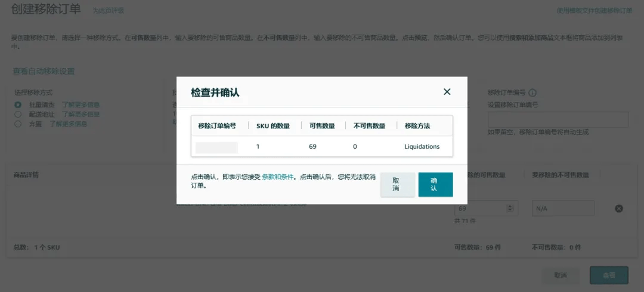The image size is (644, 292).
Task: Click the info icon beside 移除订单编号
Action: 532,93
